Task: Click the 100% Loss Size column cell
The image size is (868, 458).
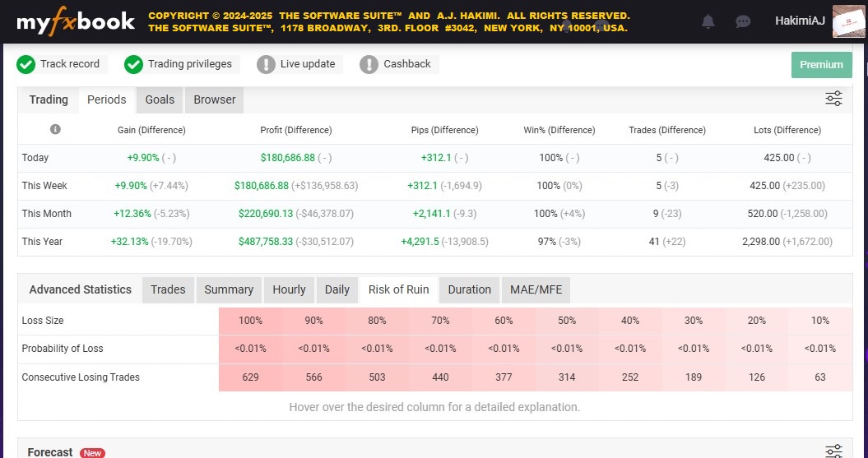Action: coord(250,321)
